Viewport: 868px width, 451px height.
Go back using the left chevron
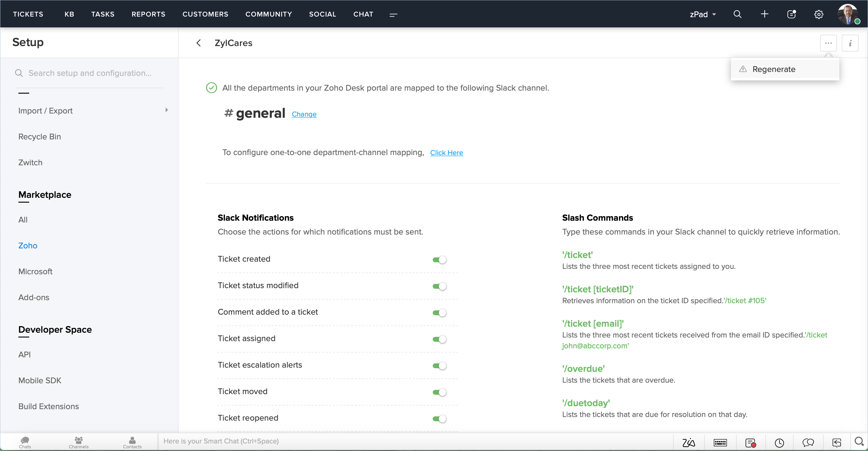(x=199, y=43)
